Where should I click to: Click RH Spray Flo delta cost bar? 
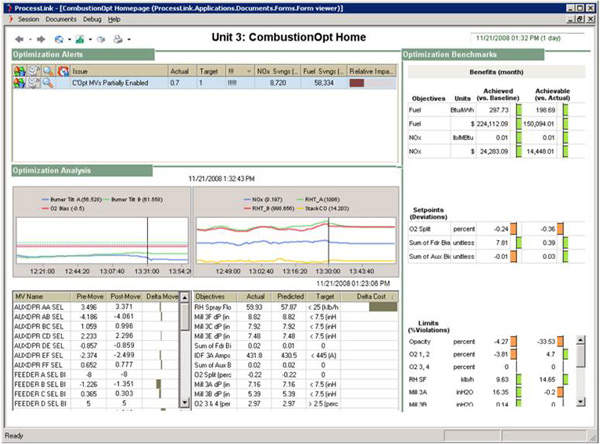click(x=383, y=307)
